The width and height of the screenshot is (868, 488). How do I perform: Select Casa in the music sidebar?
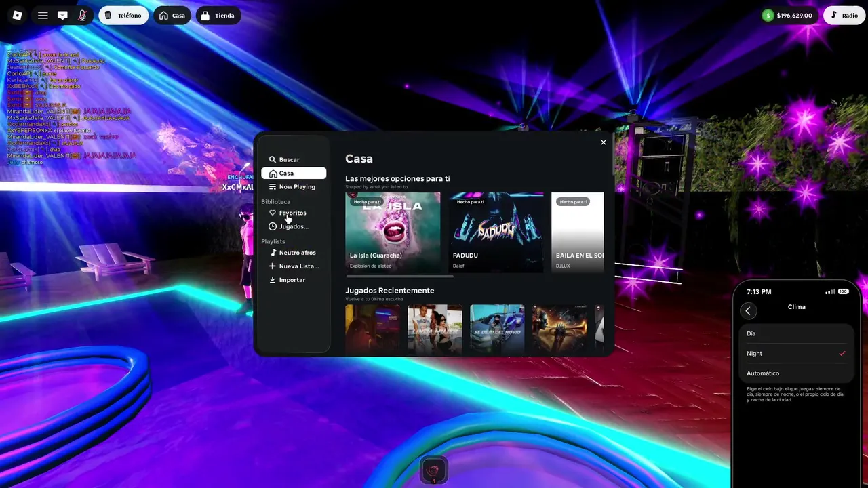click(294, 174)
